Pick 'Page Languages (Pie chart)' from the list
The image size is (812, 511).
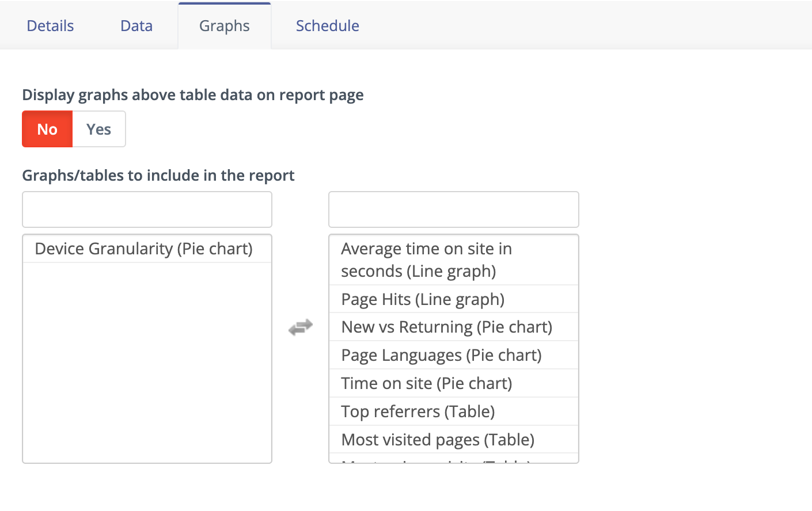point(441,354)
